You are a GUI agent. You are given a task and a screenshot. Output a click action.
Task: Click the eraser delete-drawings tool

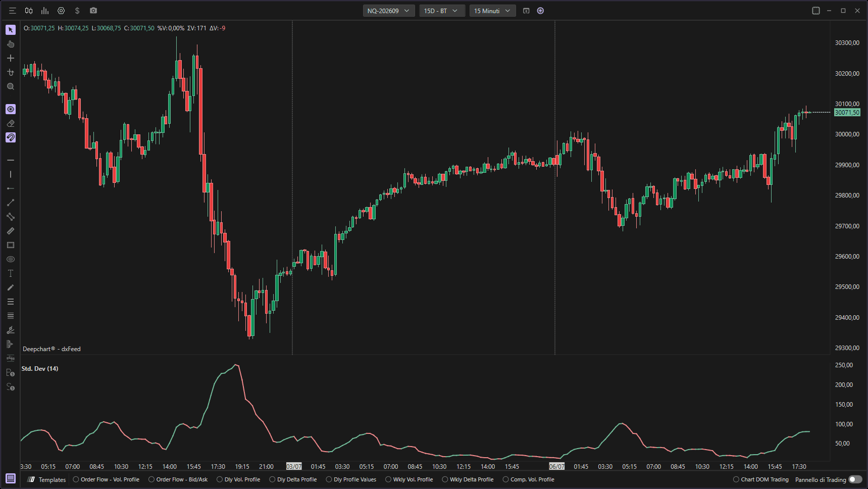click(x=11, y=123)
